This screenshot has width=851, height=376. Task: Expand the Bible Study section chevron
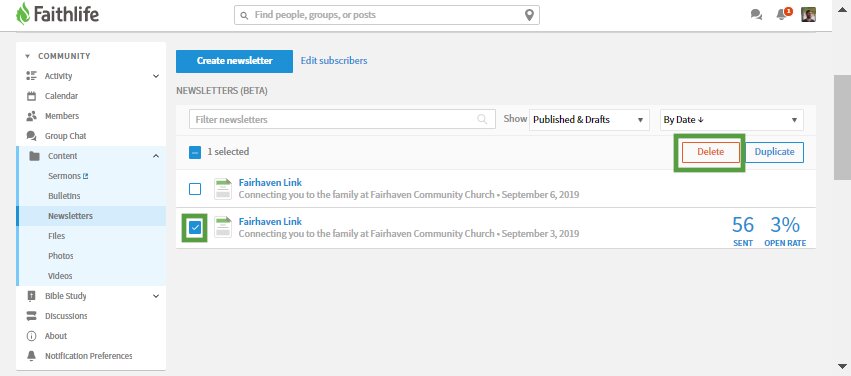coord(156,296)
